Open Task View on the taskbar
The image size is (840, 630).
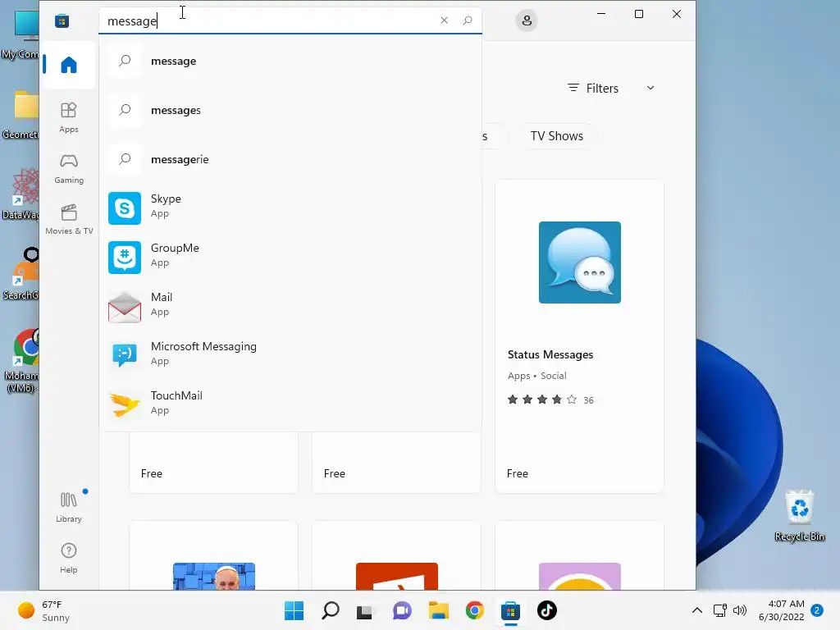[x=365, y=610]
